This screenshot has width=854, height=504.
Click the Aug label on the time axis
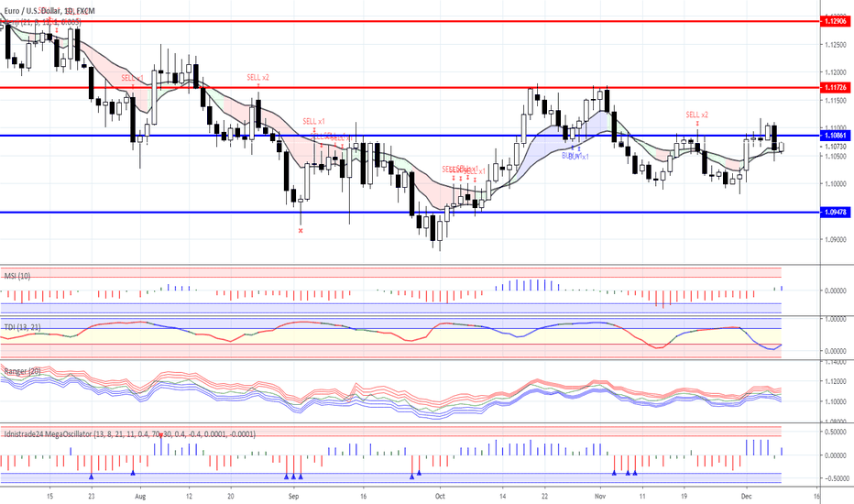pos(139,493)
